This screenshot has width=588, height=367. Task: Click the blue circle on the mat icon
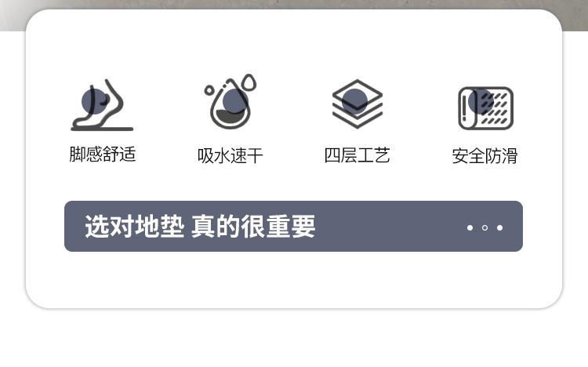point(481,101)
